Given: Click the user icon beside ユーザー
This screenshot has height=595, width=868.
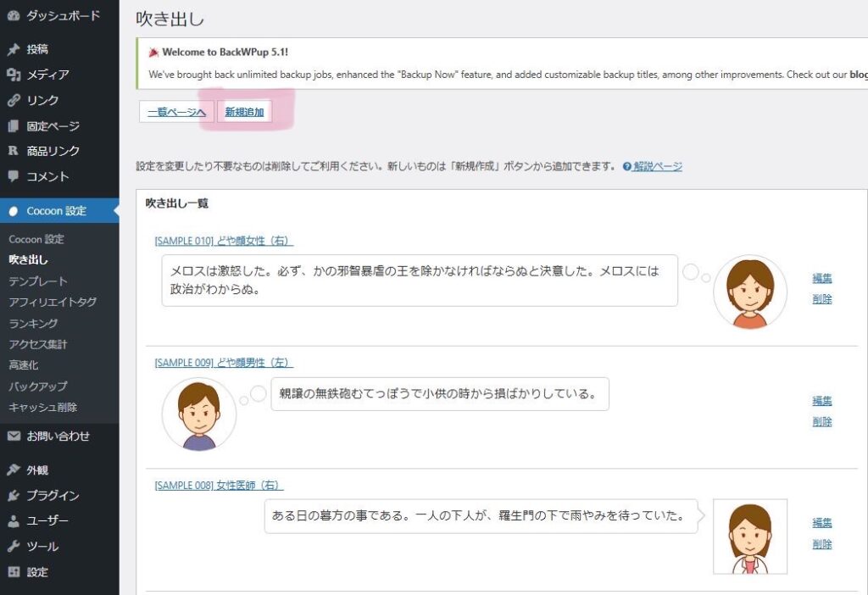Looking at the screenshot, I should (x=14, y=520).
